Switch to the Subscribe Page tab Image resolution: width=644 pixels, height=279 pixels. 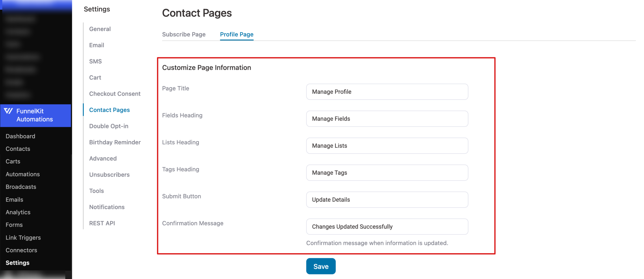[184, 34]
